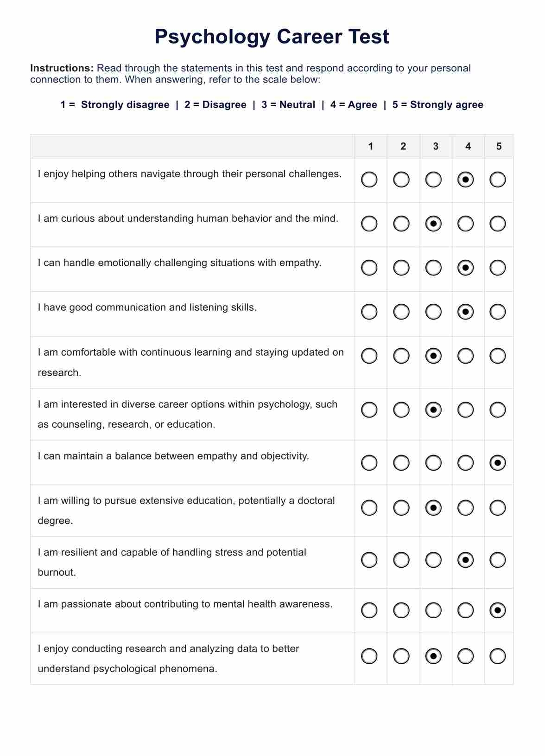This screenshot has width=545, height=756.
Task: Select rating 1 for diverse career options statement
Action: tap(369, 410)
